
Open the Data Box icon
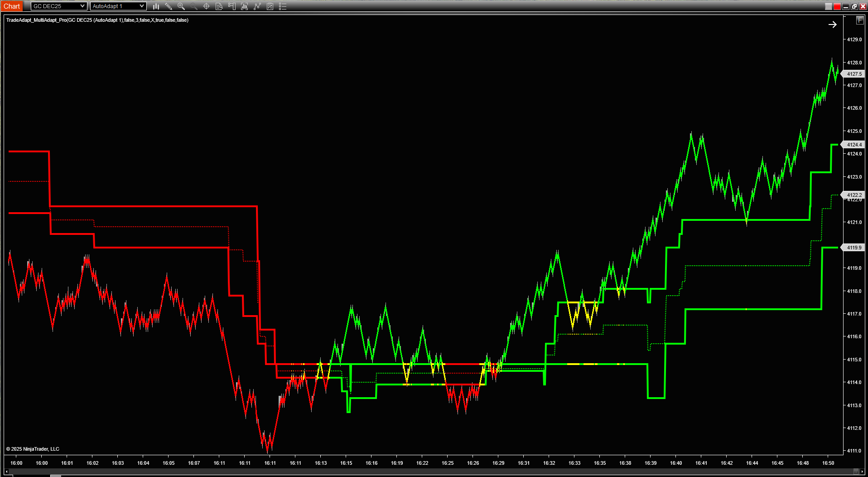[x=219, y=6]
